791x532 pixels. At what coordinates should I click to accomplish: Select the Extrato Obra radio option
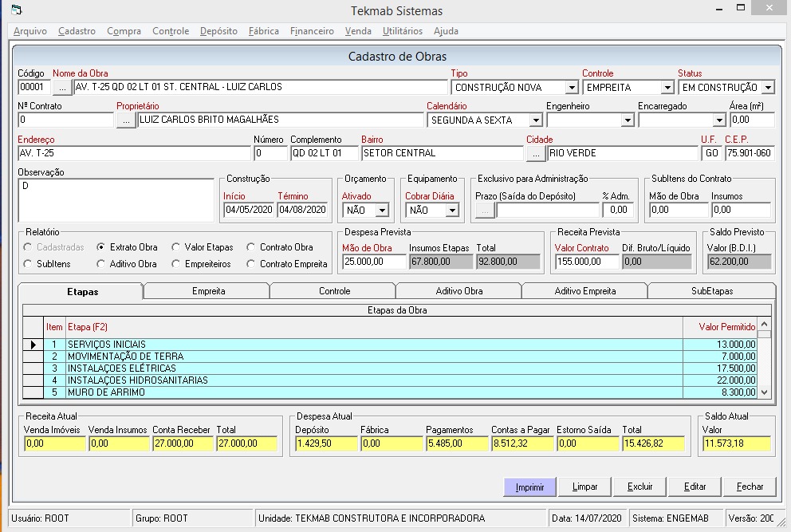coord(101,247)
